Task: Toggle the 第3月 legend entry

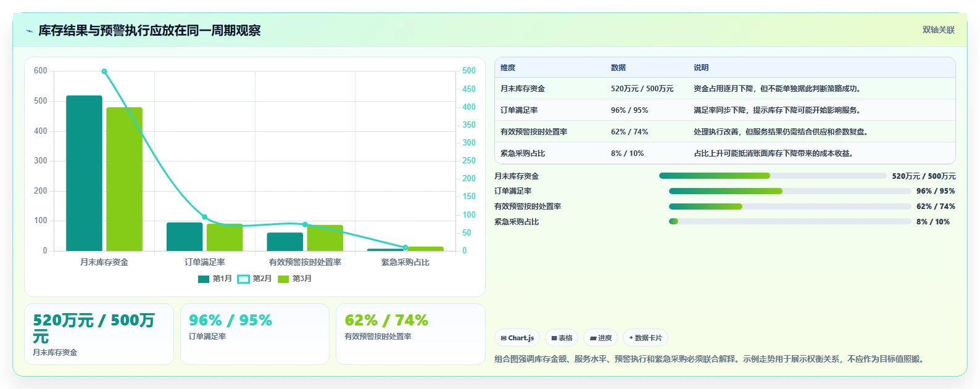Action: click(294, 279)
